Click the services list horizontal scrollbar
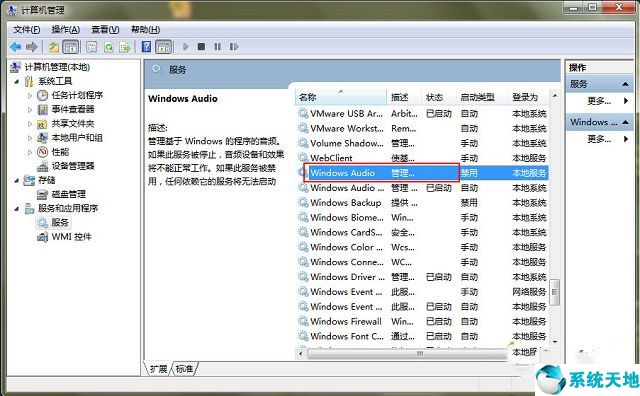The height and width of the screenshot is (396, 640). pos(406,354)
